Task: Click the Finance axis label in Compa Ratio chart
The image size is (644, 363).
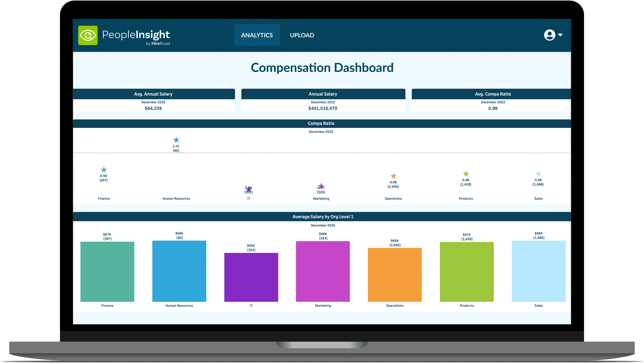Action: coord(104,199)
